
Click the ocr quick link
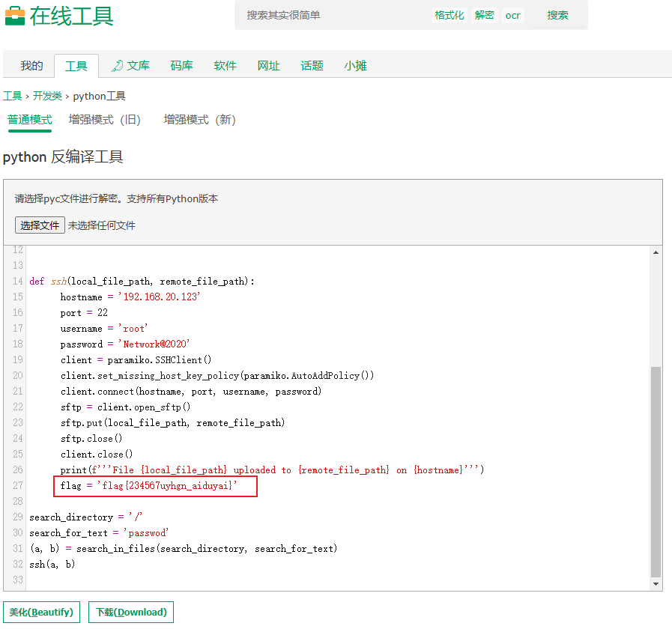pos(512,16)
